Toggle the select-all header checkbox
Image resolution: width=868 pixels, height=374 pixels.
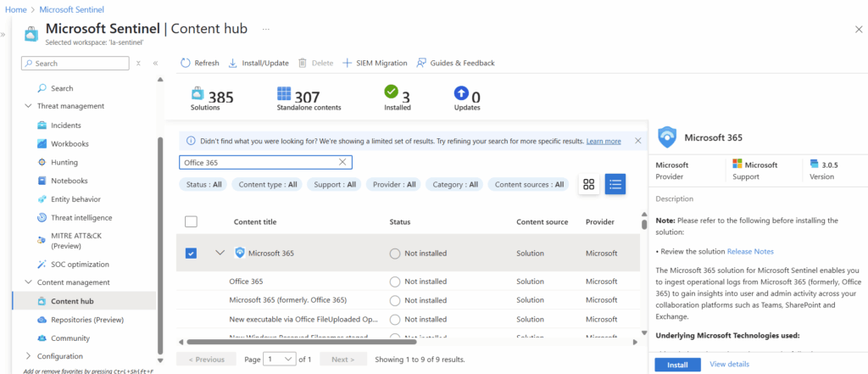coord(191,221)
